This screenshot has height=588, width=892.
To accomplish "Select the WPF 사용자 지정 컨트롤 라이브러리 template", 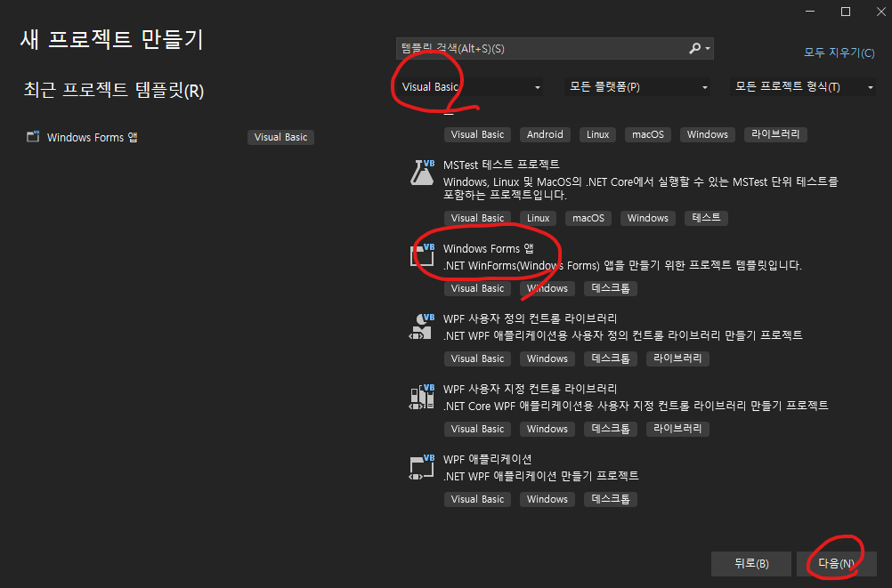I will click(531, 389).
